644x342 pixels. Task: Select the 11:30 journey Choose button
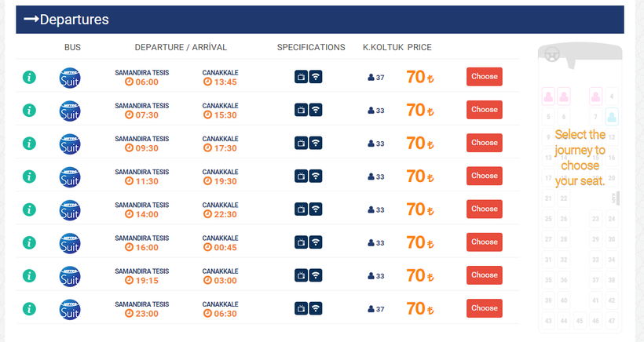click(484, 176)
